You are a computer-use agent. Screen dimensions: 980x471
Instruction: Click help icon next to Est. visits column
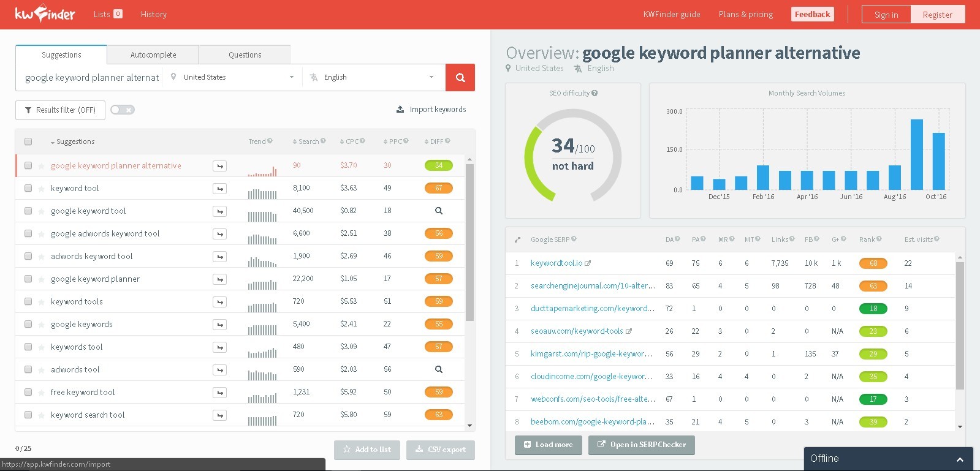click(x=936, y=239)
